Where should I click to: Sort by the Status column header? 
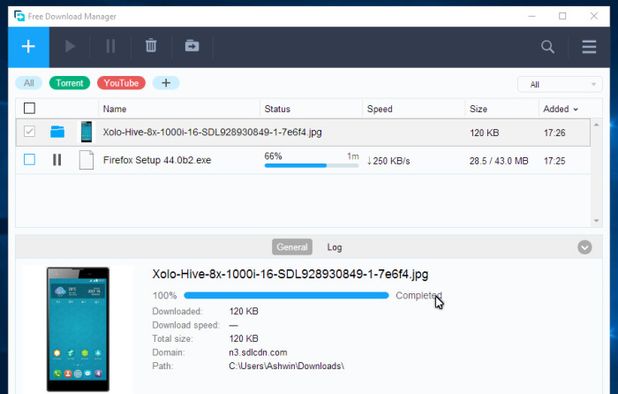pyautogui.click(x=277, y=109)
